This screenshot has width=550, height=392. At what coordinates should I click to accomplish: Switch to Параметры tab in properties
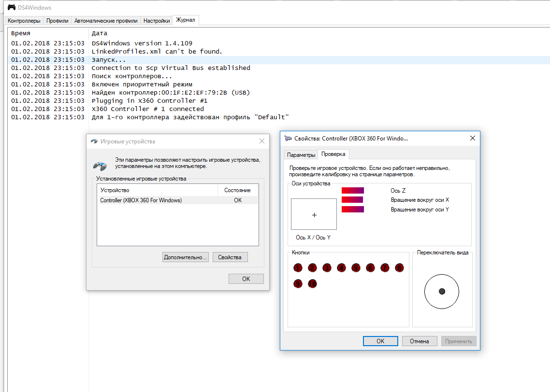coord(301,155)
